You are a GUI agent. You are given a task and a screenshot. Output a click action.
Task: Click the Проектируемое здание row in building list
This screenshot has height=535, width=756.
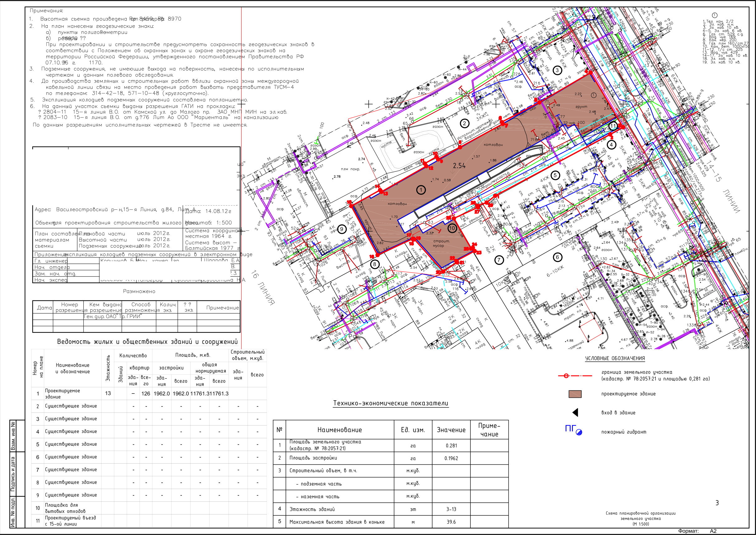pyautogui.click(x=63, y=394)
